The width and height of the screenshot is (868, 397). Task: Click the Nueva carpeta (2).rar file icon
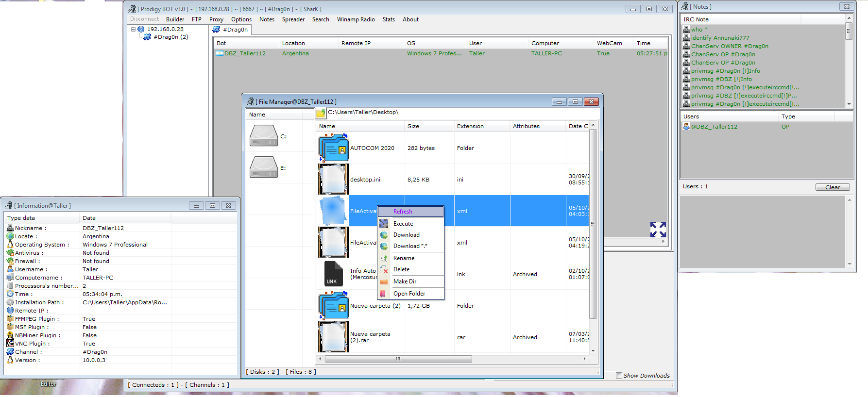(333, 337)
